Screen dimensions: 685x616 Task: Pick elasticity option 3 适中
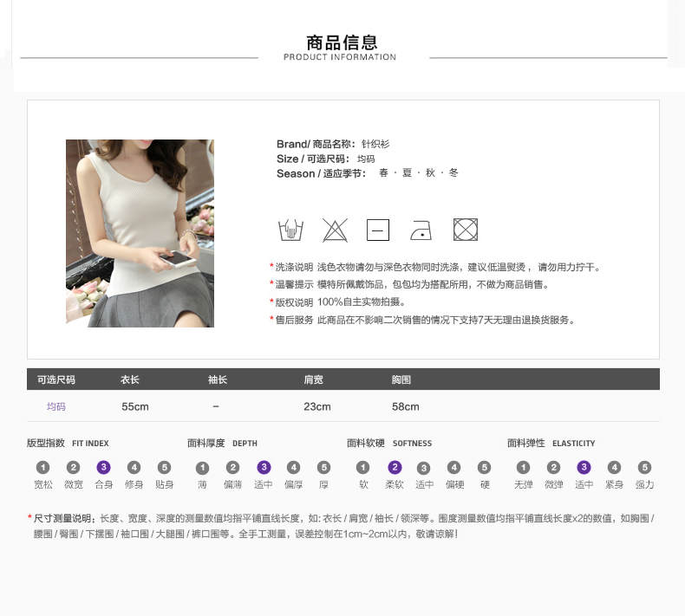(x=584, y=468)
